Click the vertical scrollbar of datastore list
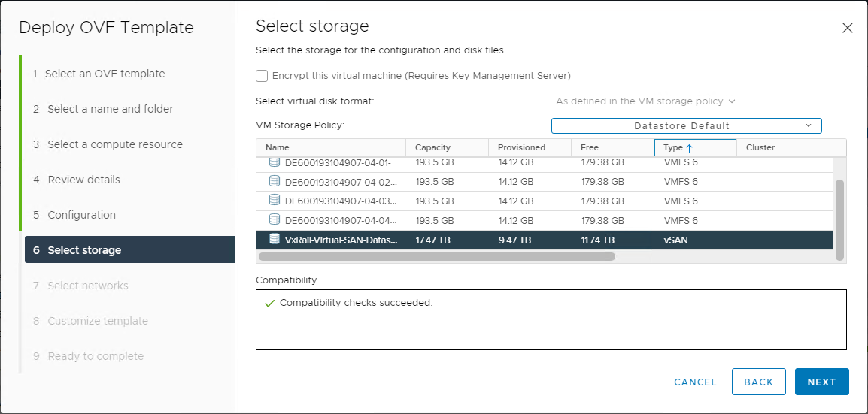This screenshot has width=868, height=414. pos(839,219)
